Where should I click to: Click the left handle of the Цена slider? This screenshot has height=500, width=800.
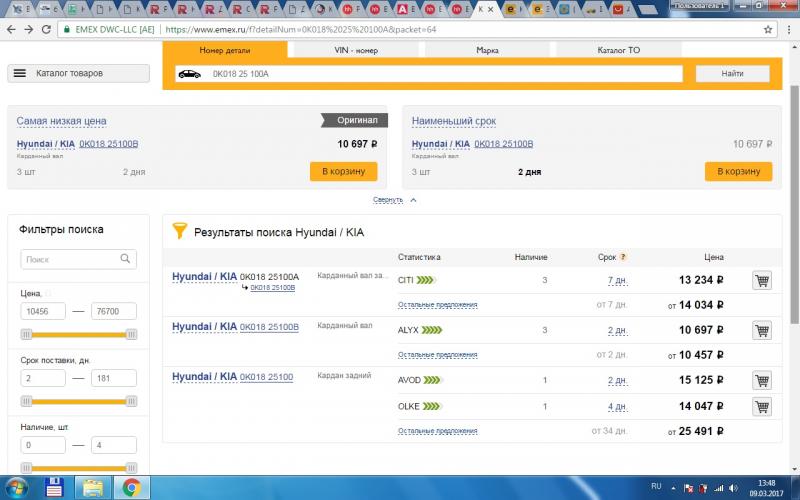click(x=24, y=334)
